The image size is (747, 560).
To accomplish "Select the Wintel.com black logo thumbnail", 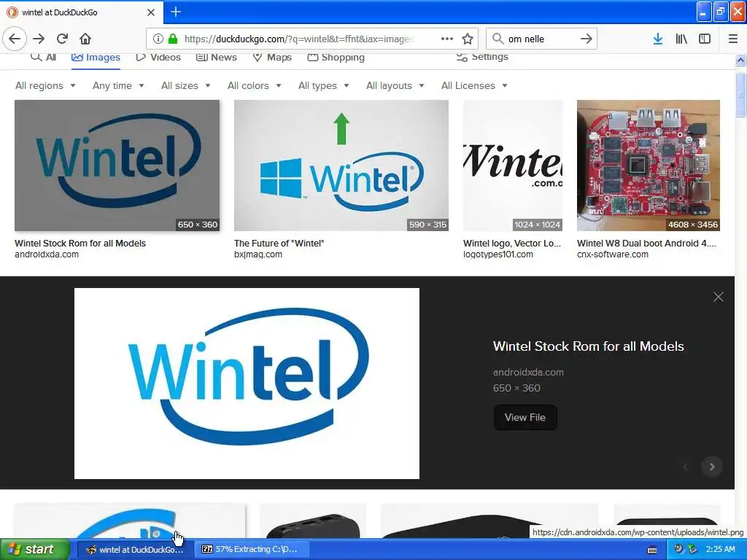I will click(513, 166).
